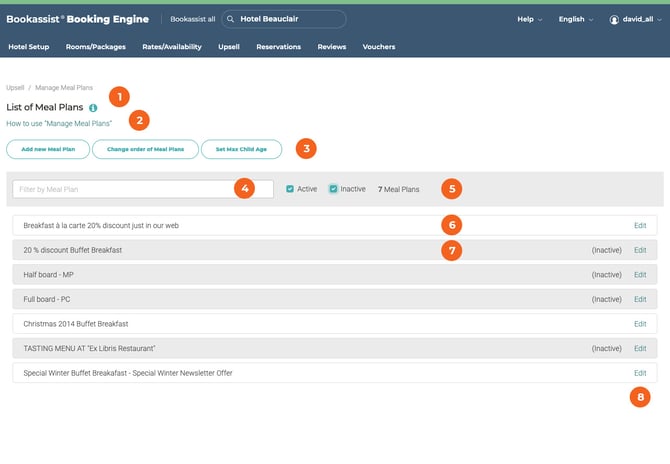Toggle the Active checkbox filter
The image size is (670, 464).
point(290,188)
